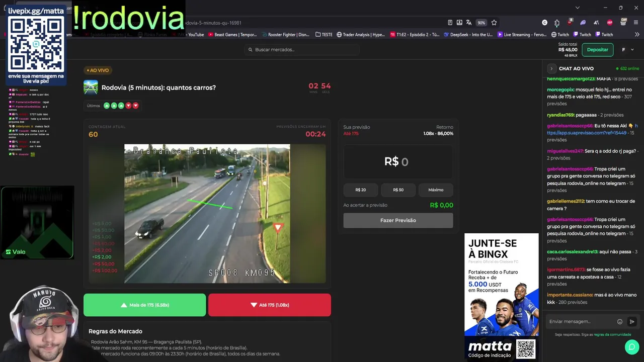644x362 pixels.
Task: Click username importante.cassiano in chat
Action: pyautogui.click(x=570, y=295)
